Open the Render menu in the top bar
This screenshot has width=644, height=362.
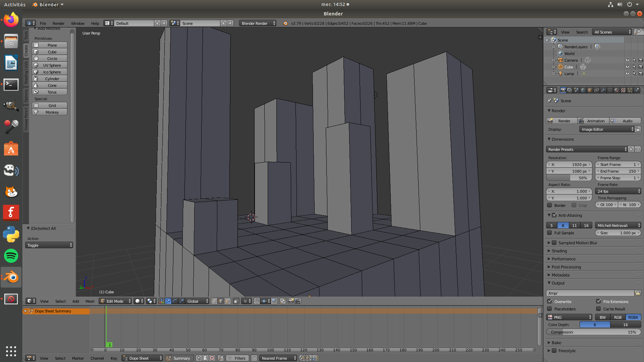point(58,23)
